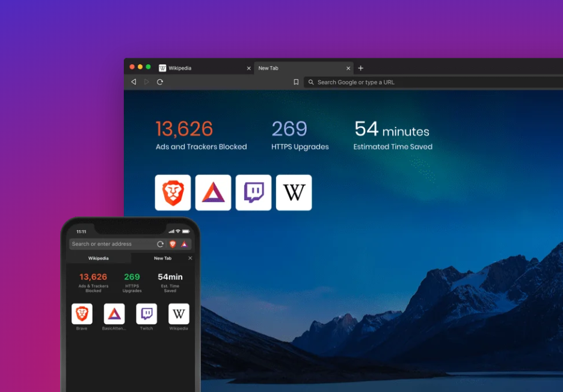Open the Brave lion tile on desktop
Screen dimensions: 563x392
(173, 192)
